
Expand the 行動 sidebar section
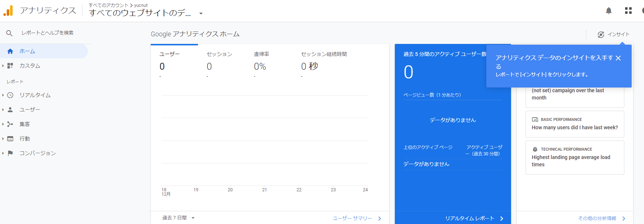pyautogui.click(x=3, y=139)
